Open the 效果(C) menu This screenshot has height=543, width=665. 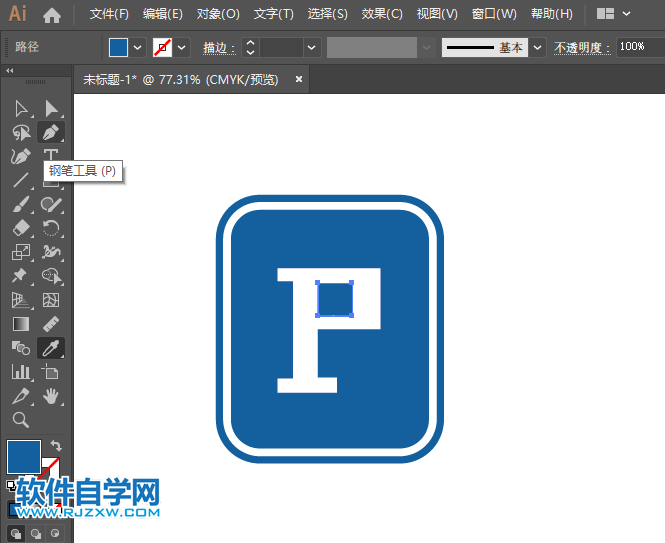pyautogui.click(x=382, y=15)
